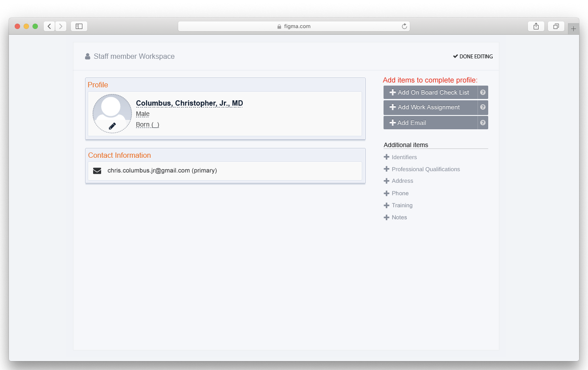Click the plus icon next to Address
This screenshot has height=370, width=588.
(387, 181)
